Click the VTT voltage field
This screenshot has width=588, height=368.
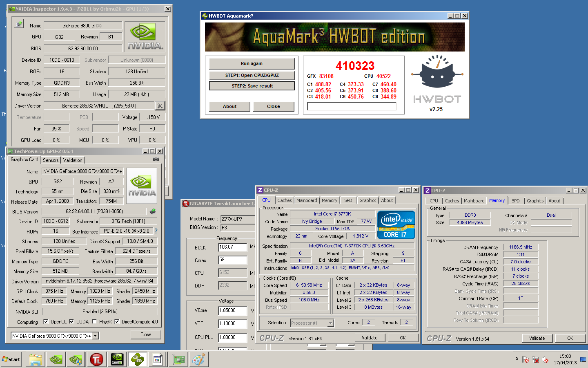click(x=233, y=323)
